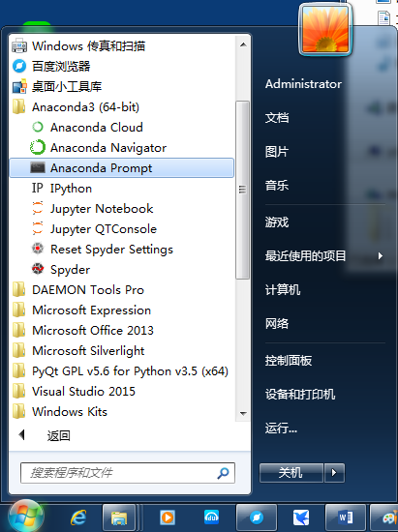The image size is (398, 532).
Task: Open the 最近使用的项目 submenu arrow
Action: tap(381, 255)
